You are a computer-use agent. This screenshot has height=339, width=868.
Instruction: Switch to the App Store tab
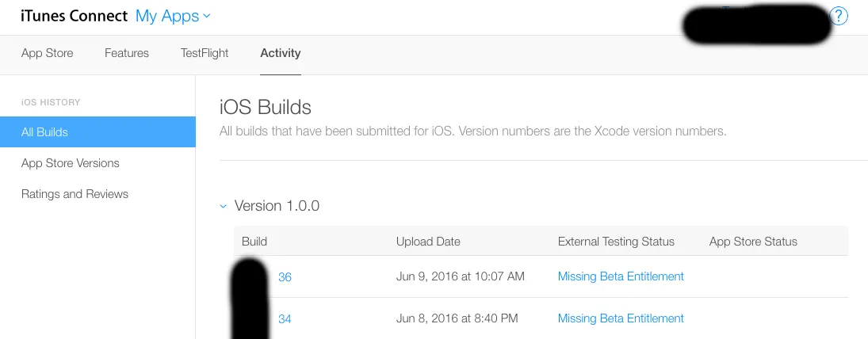(47, 53)
